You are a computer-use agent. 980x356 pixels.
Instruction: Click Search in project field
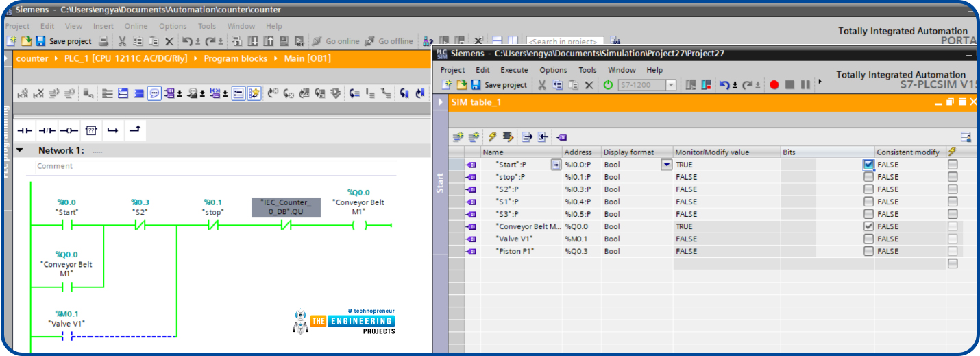tap(565, 41)
